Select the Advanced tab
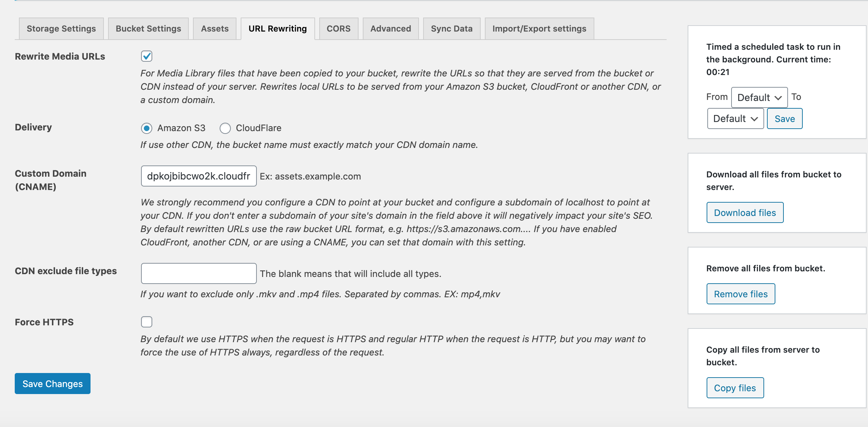868x427 pixels. tap(391, 29)
